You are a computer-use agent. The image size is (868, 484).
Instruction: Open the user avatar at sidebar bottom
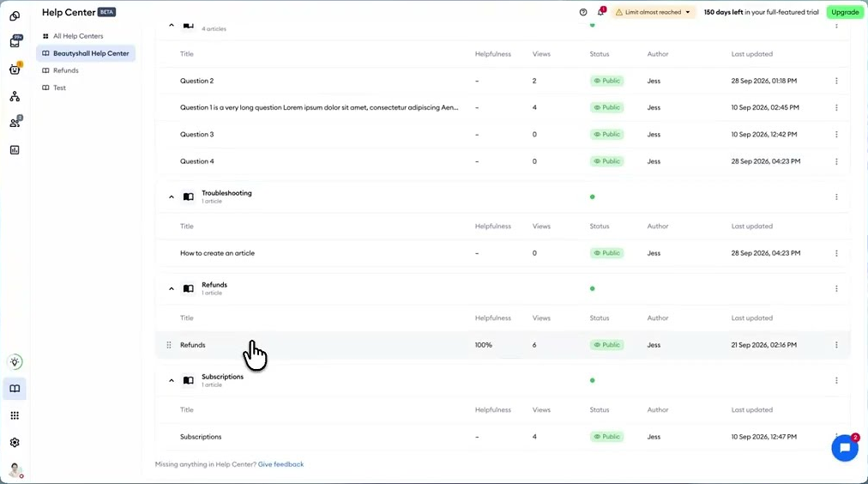(15, 470)
